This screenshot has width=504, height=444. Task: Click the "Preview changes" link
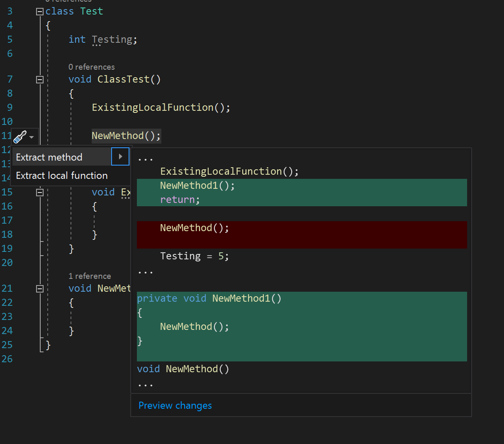175,405
